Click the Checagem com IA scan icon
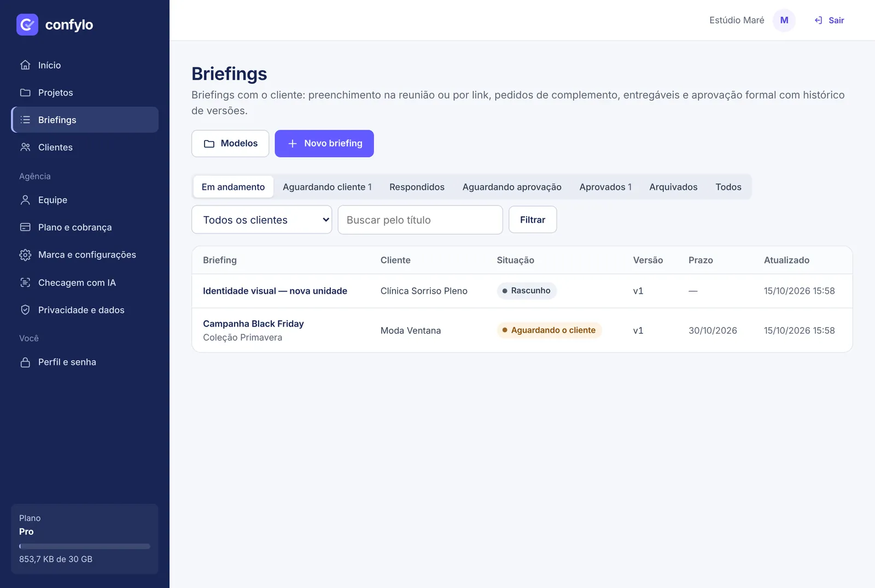This screenshot has height=588, width=875. click(x=25, y=283)
